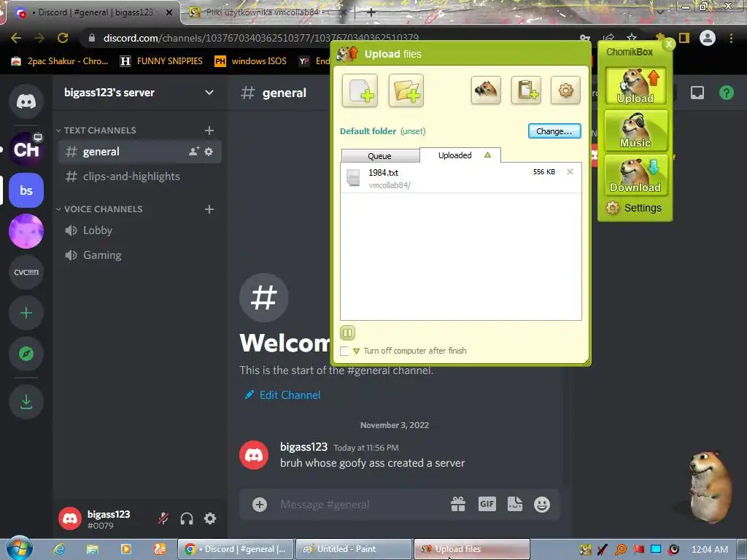Open the sticker picker
Image resolution: width=747 pixels, height=560 pixels.
coord(514,505)
